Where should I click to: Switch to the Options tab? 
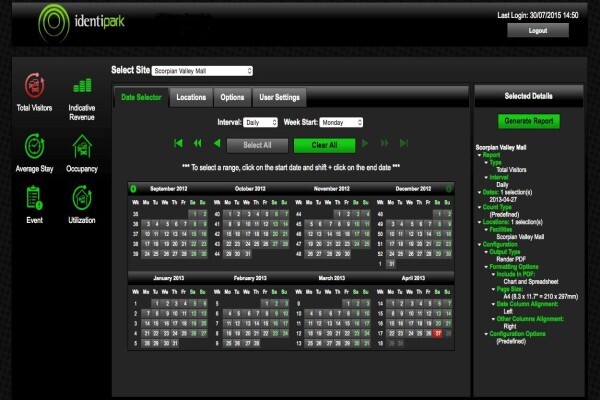232,97
